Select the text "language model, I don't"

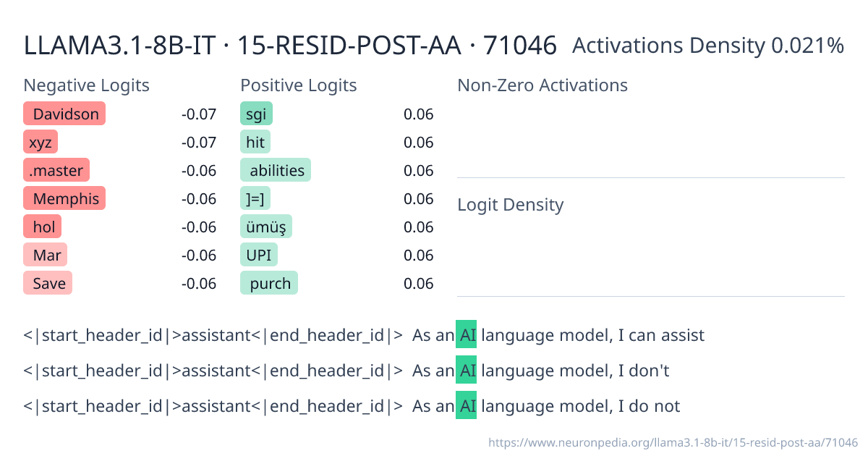(576, 371)
